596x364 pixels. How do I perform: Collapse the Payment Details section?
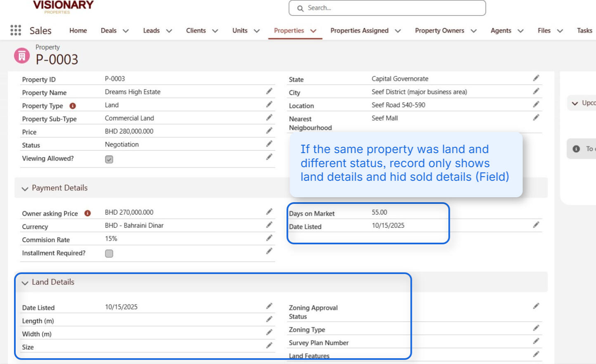(26, 188)
